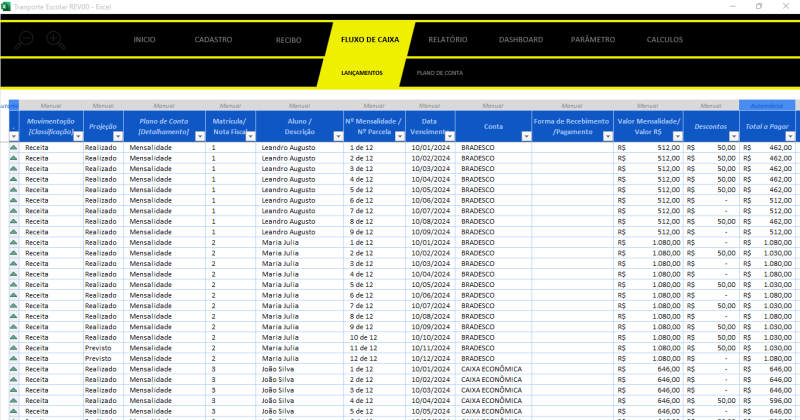The width and height of the screenshot is (800, 420).
Task: Click restore window icon in title bar
Action: [x=757, y=6]
